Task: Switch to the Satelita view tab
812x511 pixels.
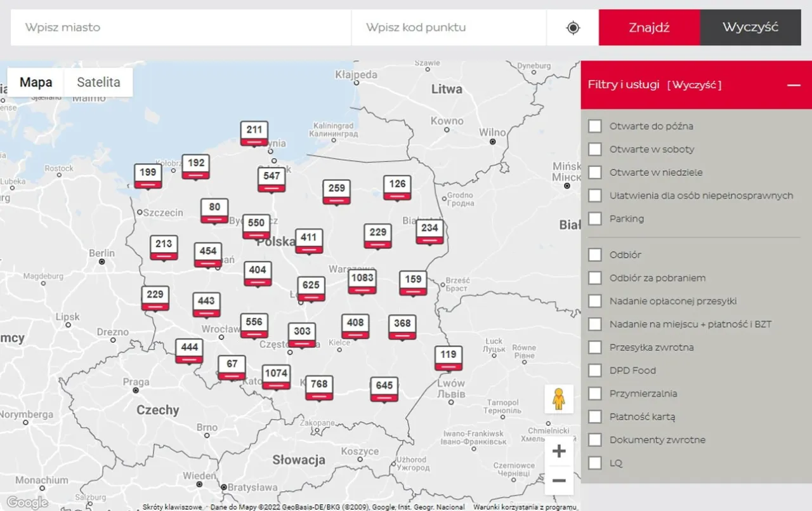Action: (99, 82)
